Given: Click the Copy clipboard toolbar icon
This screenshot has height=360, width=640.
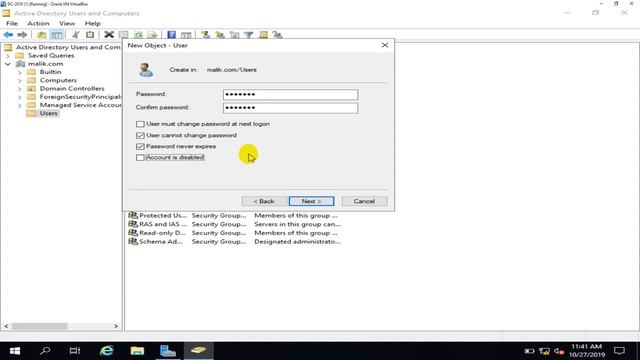Looking at the screenshot, I should coord(90,35).
